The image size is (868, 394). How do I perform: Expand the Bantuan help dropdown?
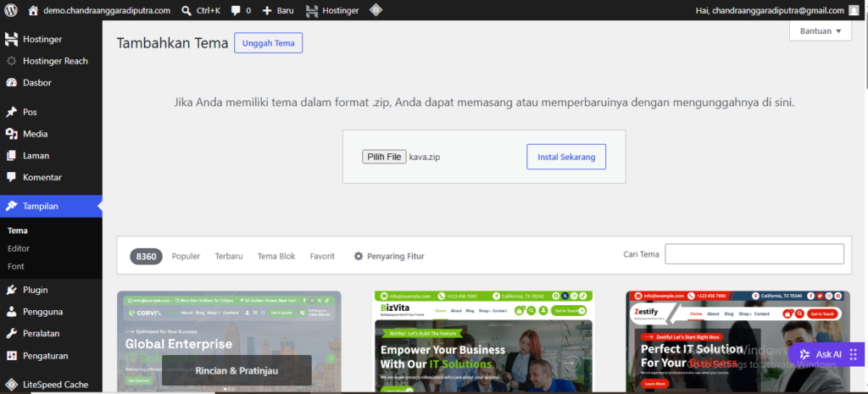821,31
